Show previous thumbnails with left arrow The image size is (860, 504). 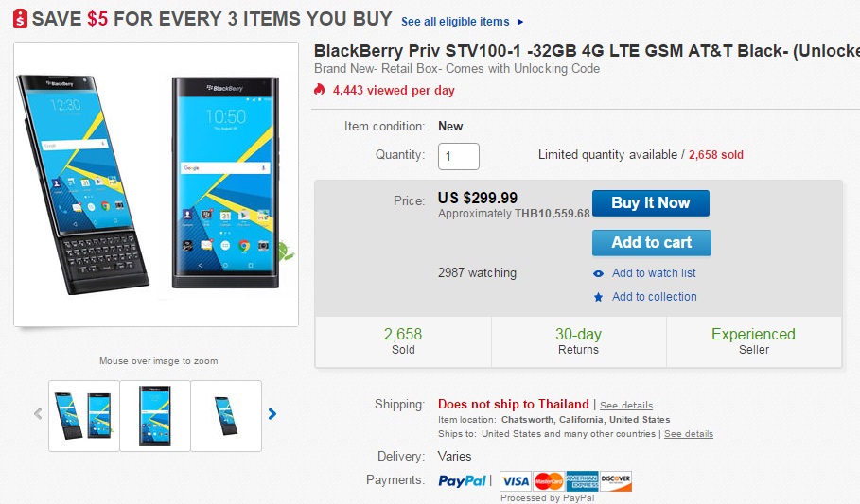38,414
